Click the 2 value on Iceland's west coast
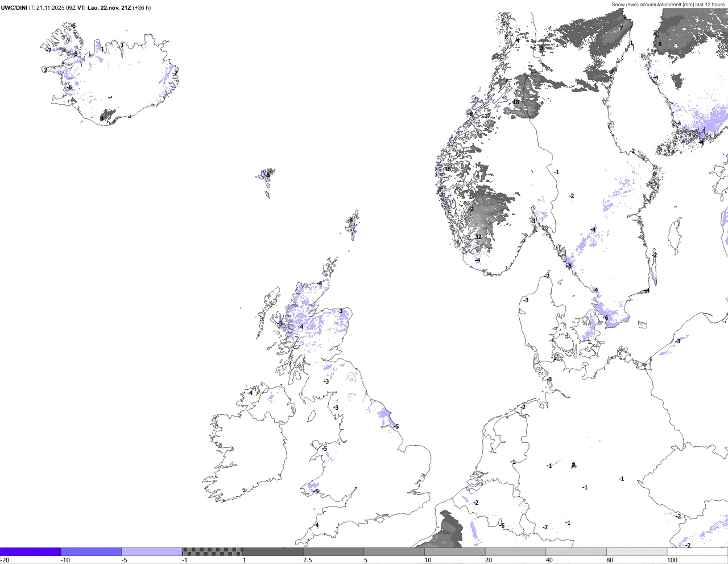This screenshot has width=728, height=564. point(45,71)
